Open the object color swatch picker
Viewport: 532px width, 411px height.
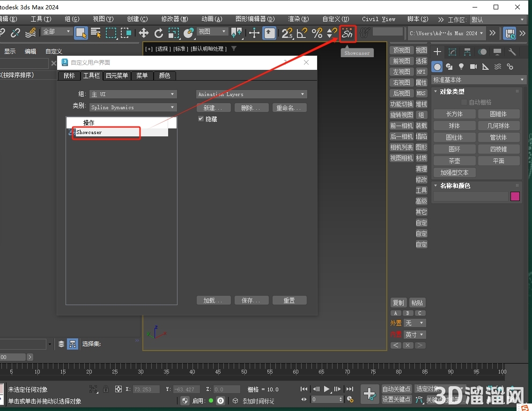pos(515,196)
